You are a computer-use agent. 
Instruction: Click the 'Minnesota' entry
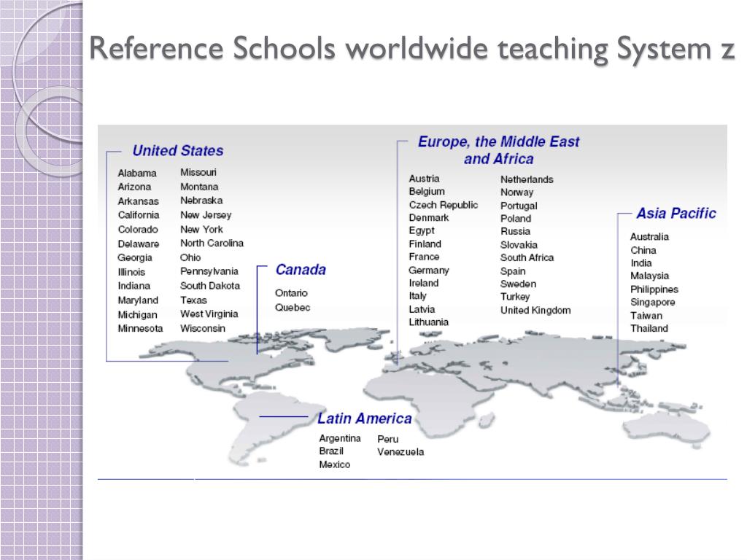[140, 328]
